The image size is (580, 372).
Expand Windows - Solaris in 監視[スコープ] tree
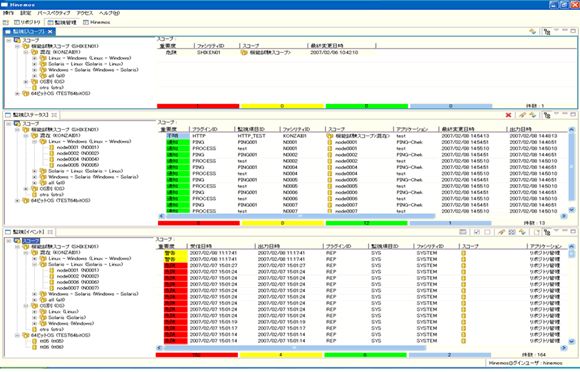tap(35, 70)
